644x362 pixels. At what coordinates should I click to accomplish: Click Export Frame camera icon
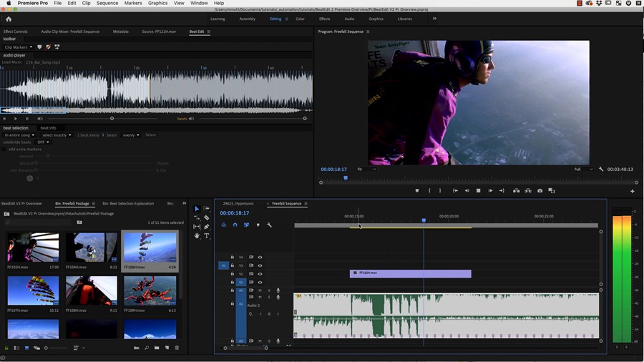(x=540, y=191)
